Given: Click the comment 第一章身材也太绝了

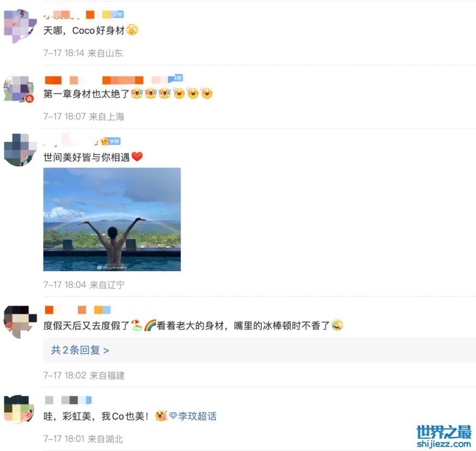Looking at the screenshot, I should [x=87, y=94].
